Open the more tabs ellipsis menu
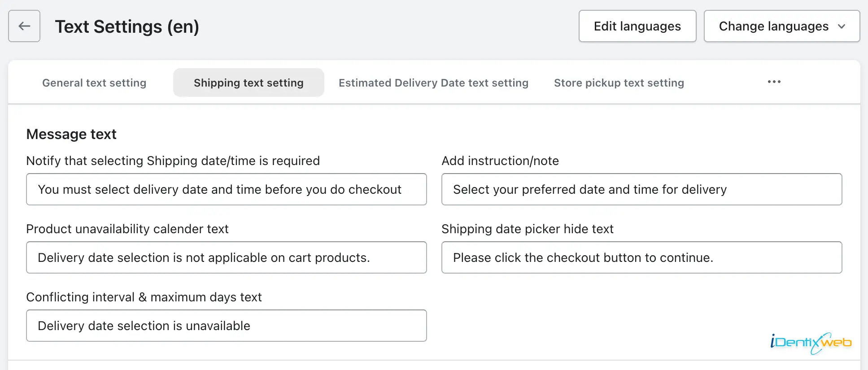This screenshot has width=868, height=370. click(774, 82)
